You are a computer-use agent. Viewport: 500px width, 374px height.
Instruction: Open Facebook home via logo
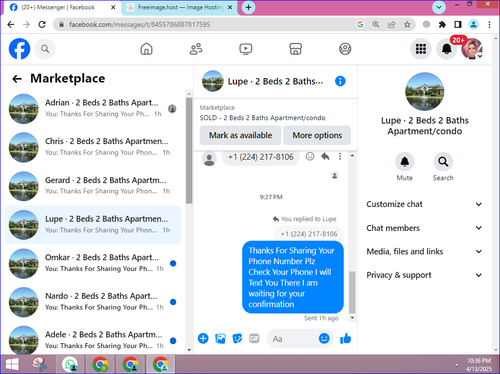(x=19, y=49)
